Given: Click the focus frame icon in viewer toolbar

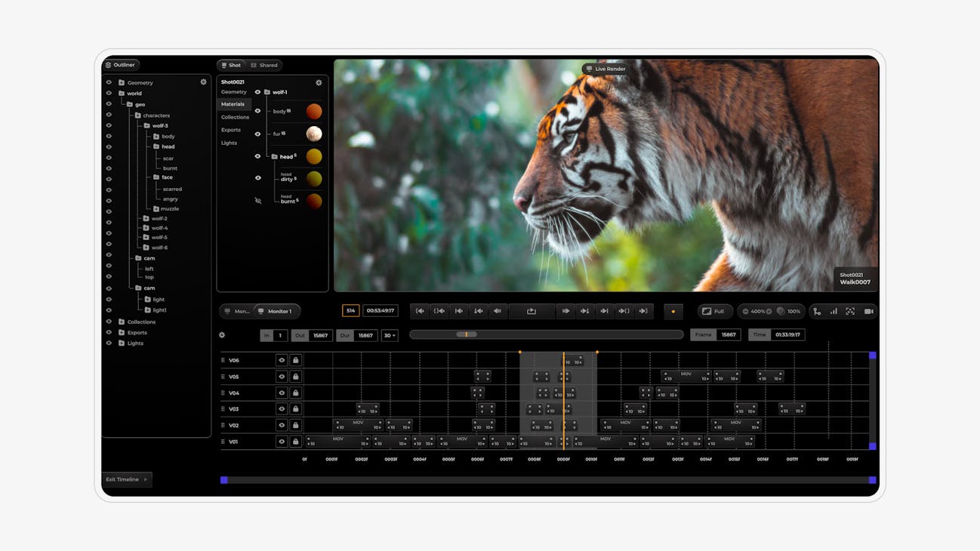Looking at the screenshot, I should (x=850, y=311).
